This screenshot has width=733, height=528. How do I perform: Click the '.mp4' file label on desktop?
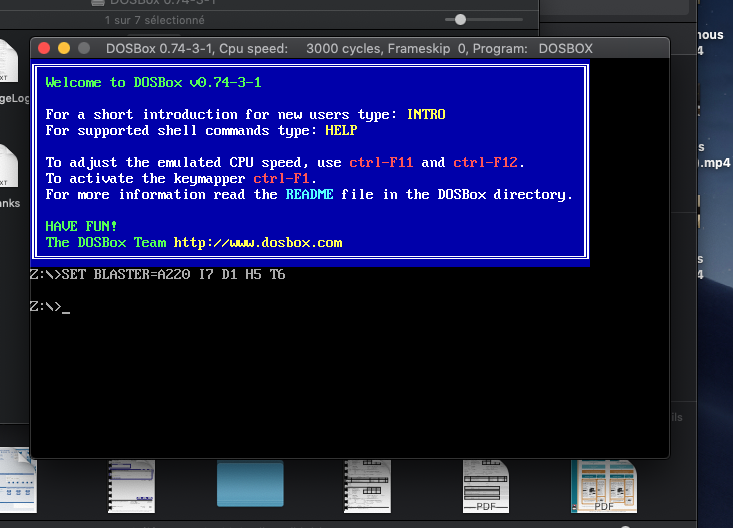click(714, 163)
